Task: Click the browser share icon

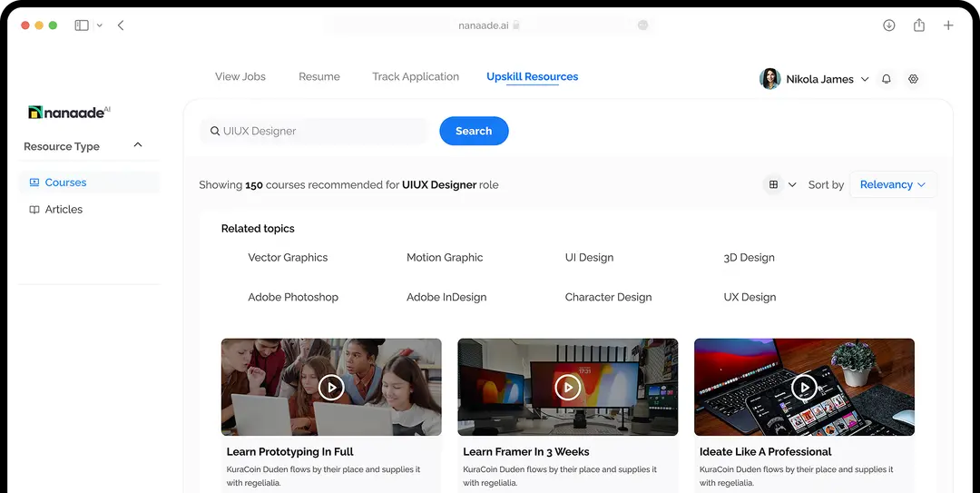Action: click(x=919, y=25)
